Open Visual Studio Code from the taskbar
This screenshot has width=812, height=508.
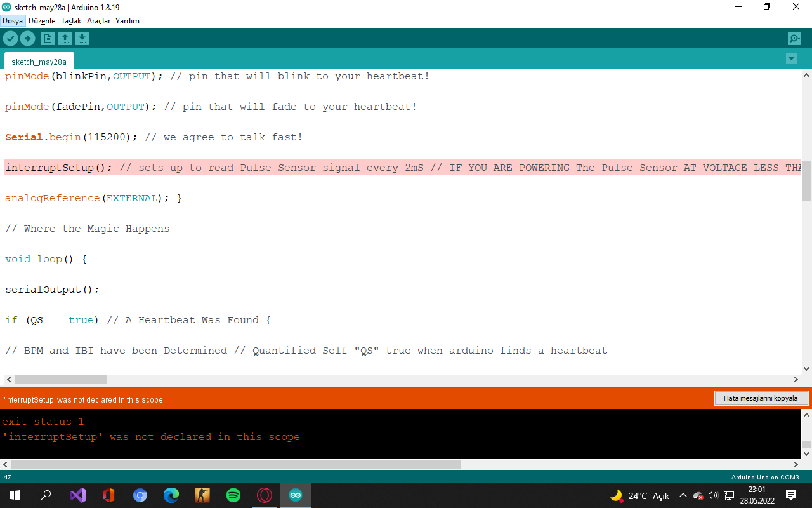(x=77, y=495)
